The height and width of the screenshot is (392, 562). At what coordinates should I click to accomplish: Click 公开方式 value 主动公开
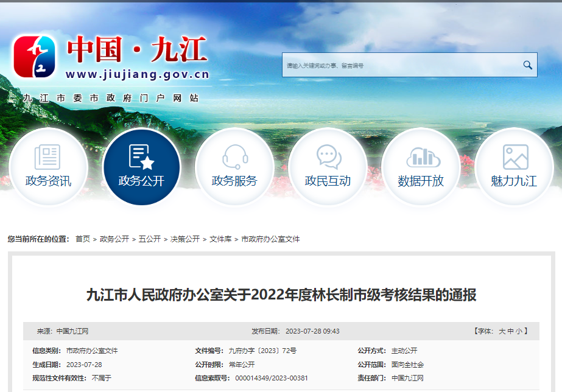404,351
